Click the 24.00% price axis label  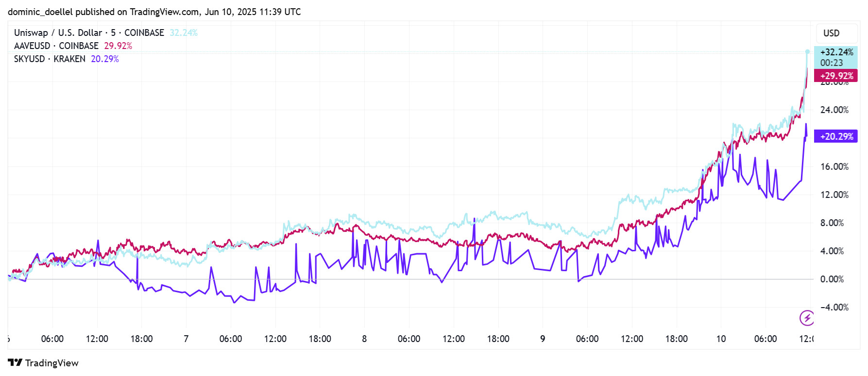pyautogui.click(x=834, y=110)
